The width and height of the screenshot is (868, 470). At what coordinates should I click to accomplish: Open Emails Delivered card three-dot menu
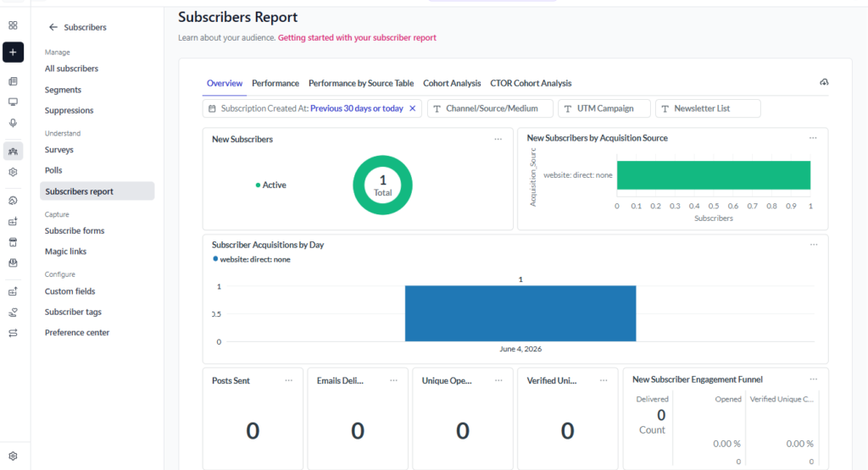click(x=393, y=380)
